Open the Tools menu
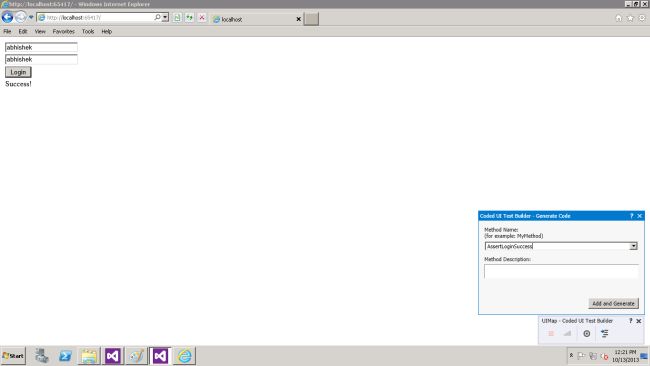Screen dimensions: 650x366 (88, 32)
